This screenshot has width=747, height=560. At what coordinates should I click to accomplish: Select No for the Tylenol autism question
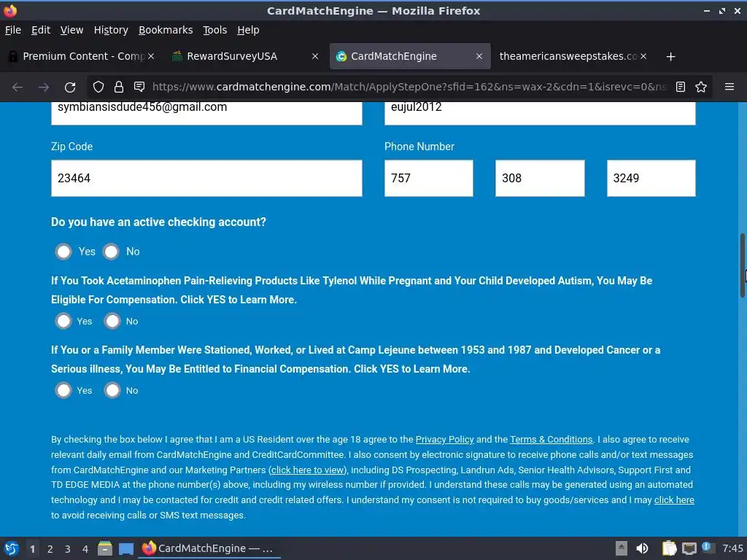(x=112, y=321)
